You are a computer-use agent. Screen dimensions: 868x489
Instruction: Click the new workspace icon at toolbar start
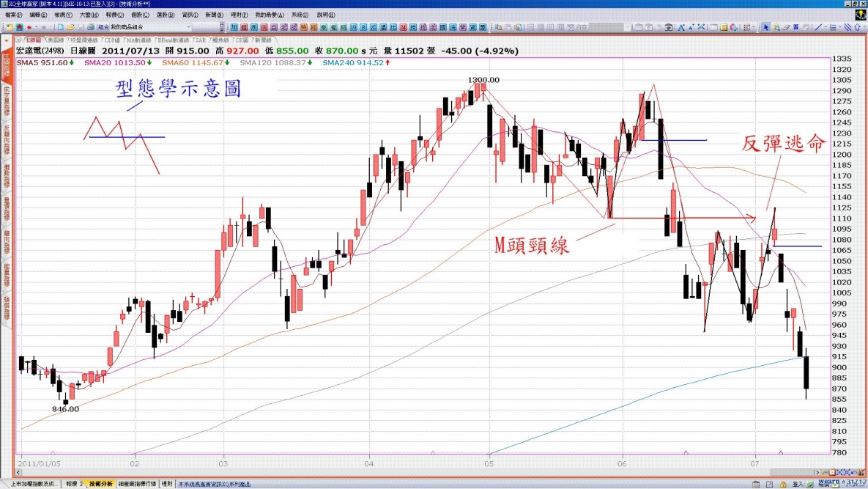(x=10, y=27)
